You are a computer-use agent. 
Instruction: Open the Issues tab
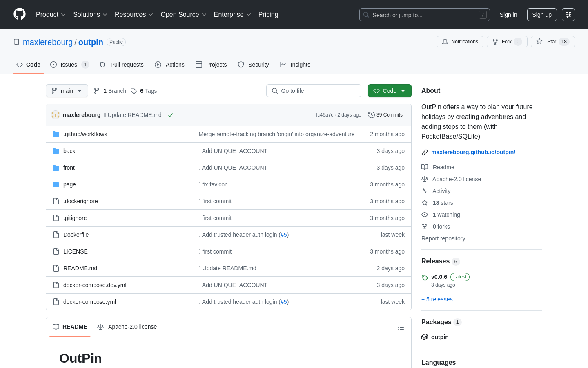(x=69, y=65)
